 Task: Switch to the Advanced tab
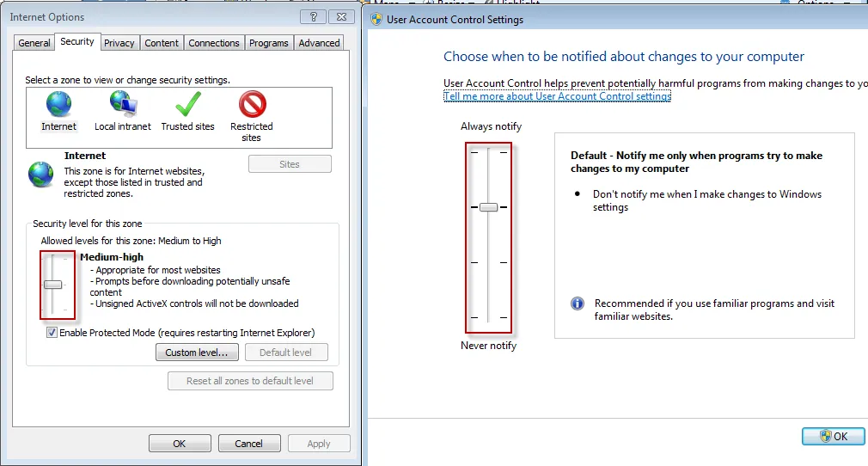tap(319, 43)
